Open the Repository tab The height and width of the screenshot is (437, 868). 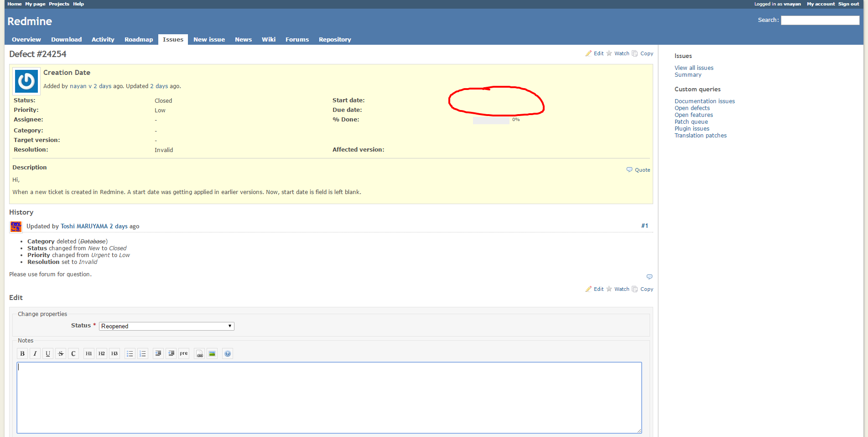coord(335,40)
